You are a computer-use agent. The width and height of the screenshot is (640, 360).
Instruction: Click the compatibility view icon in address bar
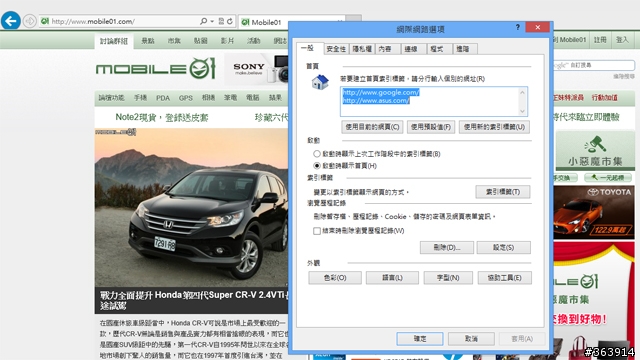click(221, 21)
